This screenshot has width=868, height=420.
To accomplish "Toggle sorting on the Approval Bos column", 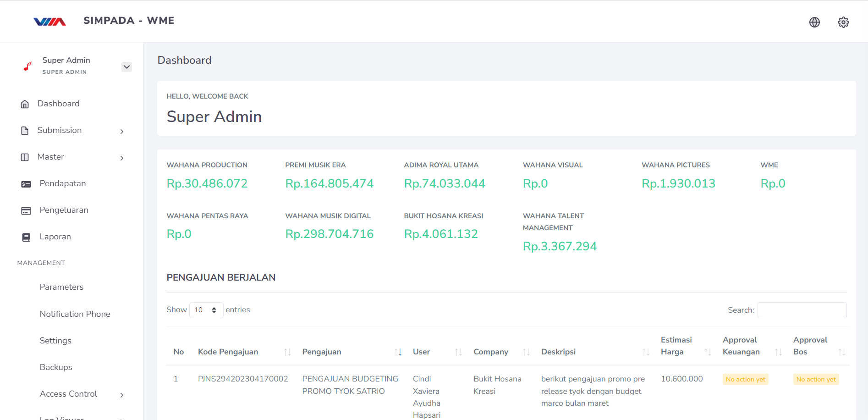I will point(843,352).
